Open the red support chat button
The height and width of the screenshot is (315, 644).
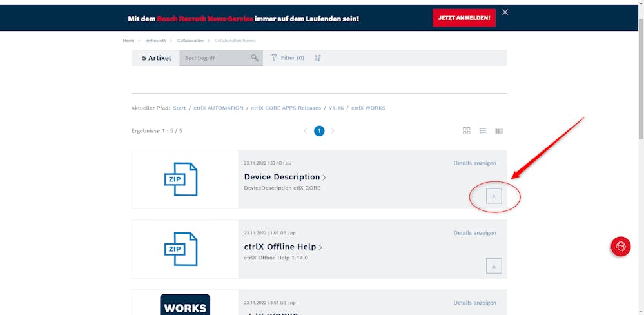click(620, 247)
